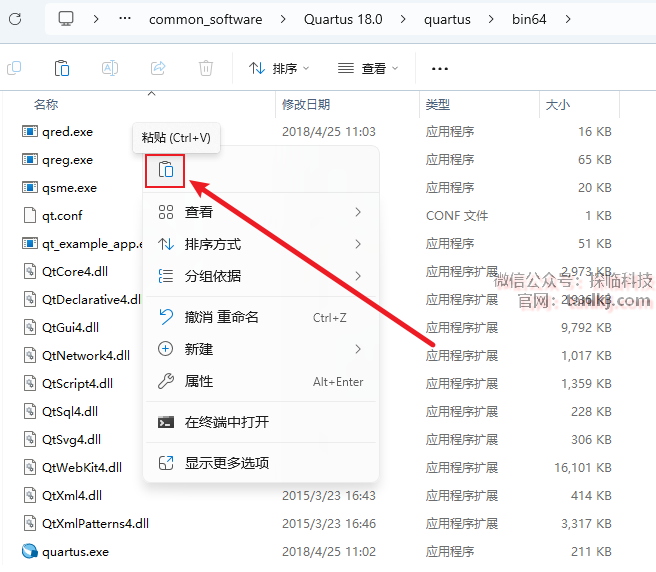Open 分组依据 submenu in context menu
656x572 pixels.
[x=261, y=276]
